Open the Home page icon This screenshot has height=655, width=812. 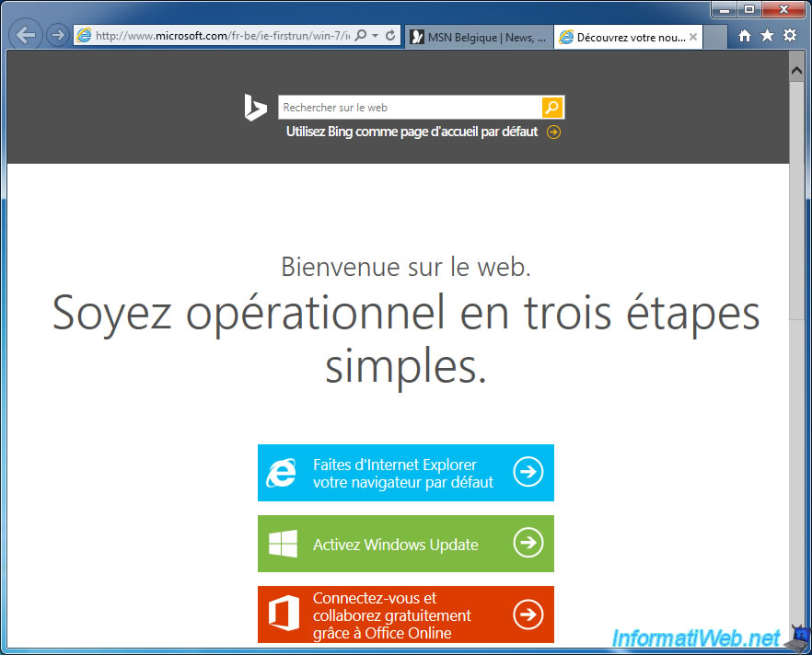pos(745,36)
